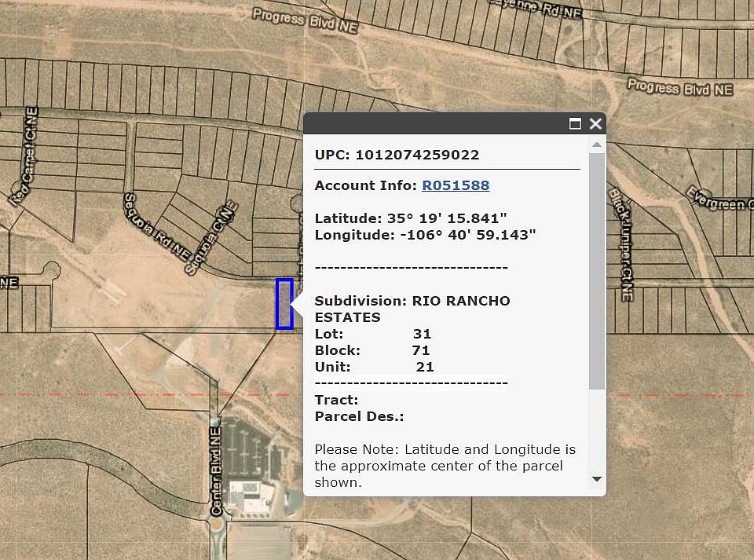Image resolution: width=754 pixels, height=560 pixels.
Task: Click the Red Carpet Ct NE label
Action: pos(24,157)
